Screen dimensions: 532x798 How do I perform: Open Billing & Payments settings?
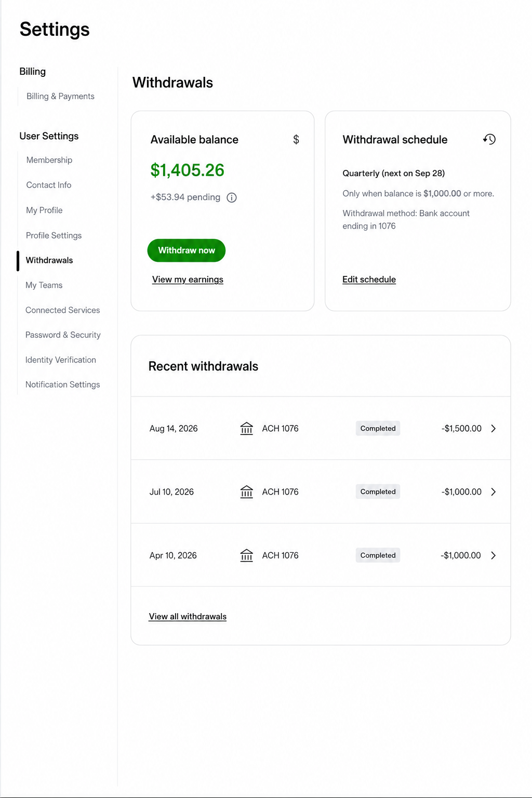(x=60, y=96)
